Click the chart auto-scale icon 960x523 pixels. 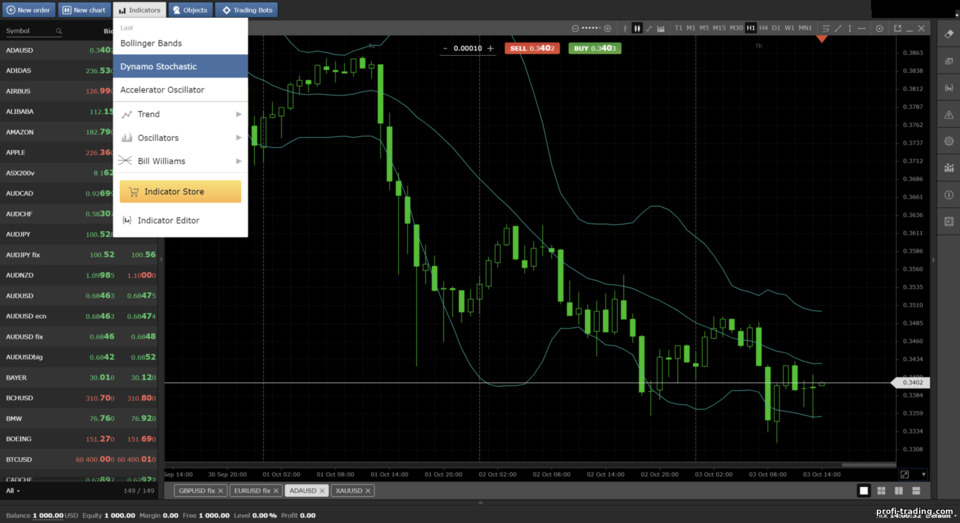(x=905, y=475)
